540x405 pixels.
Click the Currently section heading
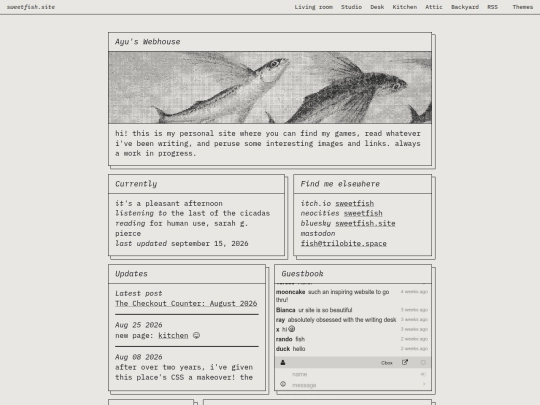[136, 184]
